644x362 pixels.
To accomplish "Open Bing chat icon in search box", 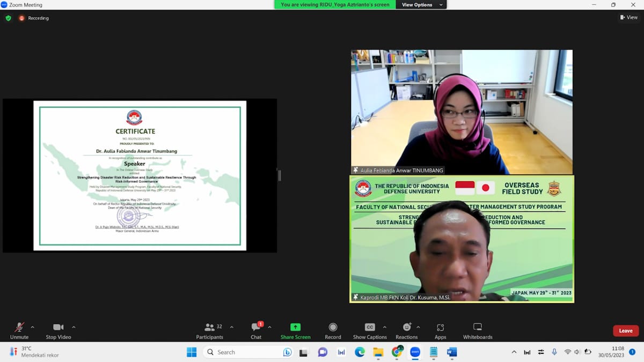I will point(287,352).
